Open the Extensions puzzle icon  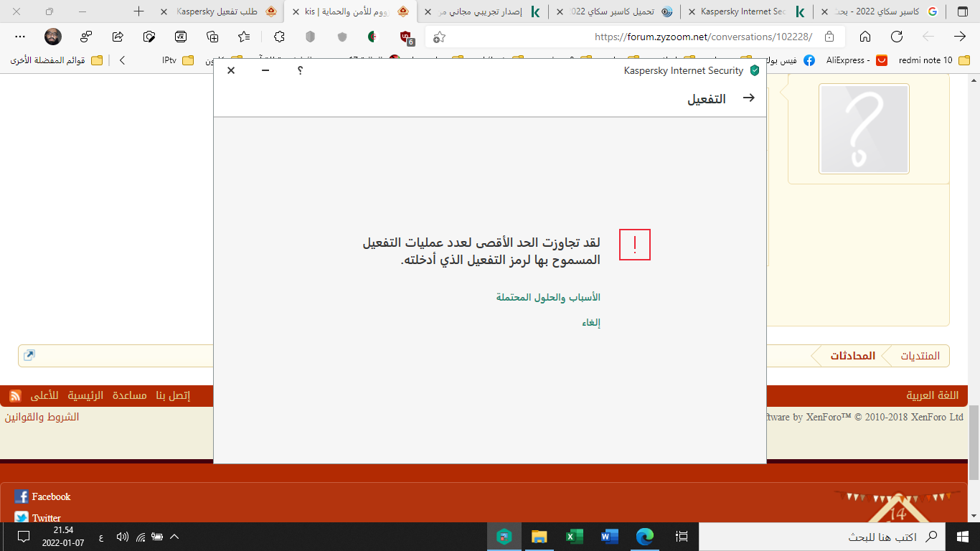pos(279,37)
